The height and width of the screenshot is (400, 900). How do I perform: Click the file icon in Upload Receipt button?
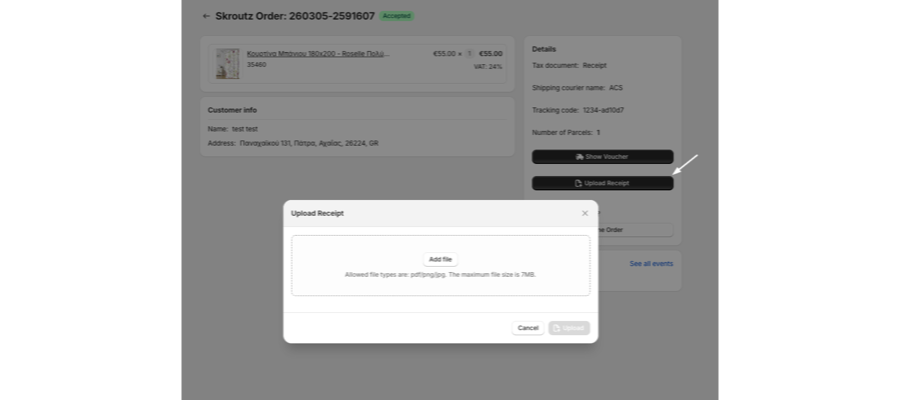[x=579, y=183]
